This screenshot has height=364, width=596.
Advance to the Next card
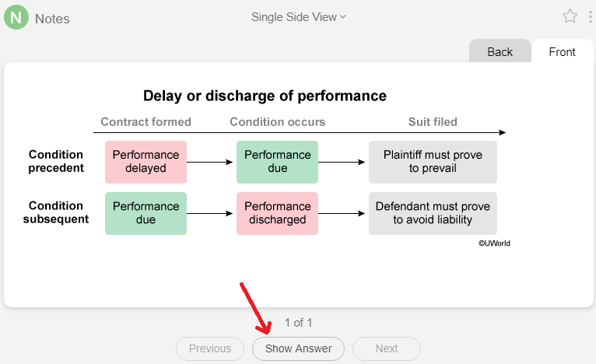[x=387, y=348]
